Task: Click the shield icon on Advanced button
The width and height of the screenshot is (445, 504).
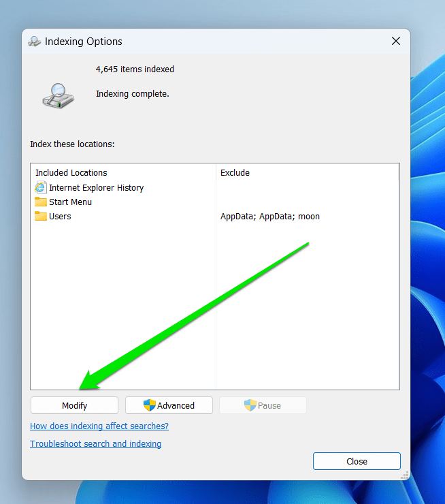Action: [x=149, y=405]
